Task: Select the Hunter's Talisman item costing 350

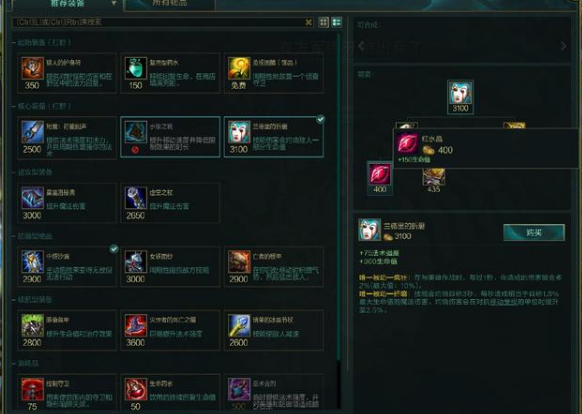Action: pos(67,73)
